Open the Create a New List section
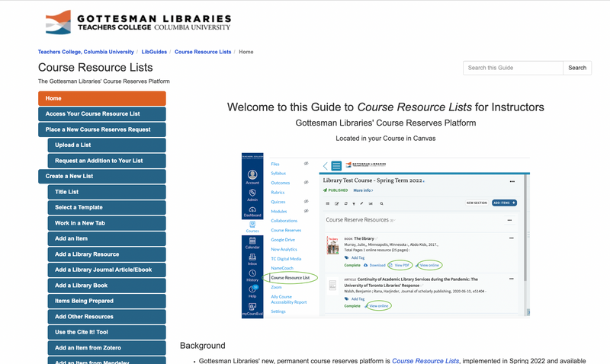Image resolution: width=610 pixels, height=364 pixels. [x=102, y=176]
